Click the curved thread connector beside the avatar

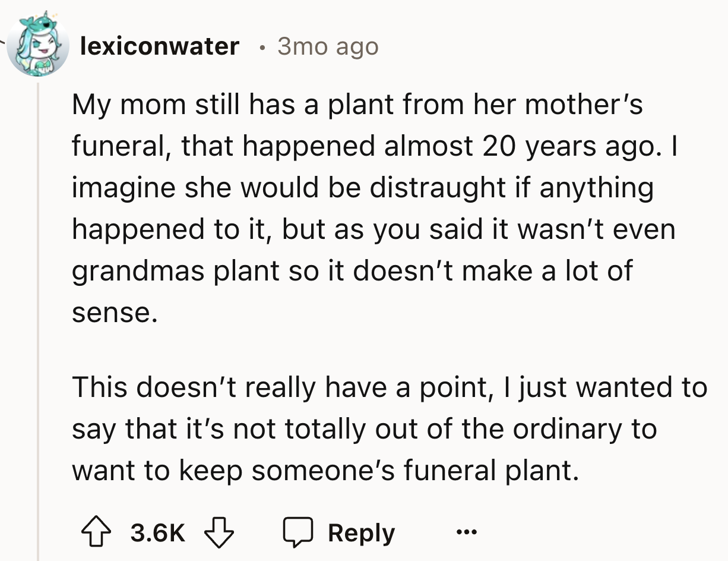coord(5,40)
